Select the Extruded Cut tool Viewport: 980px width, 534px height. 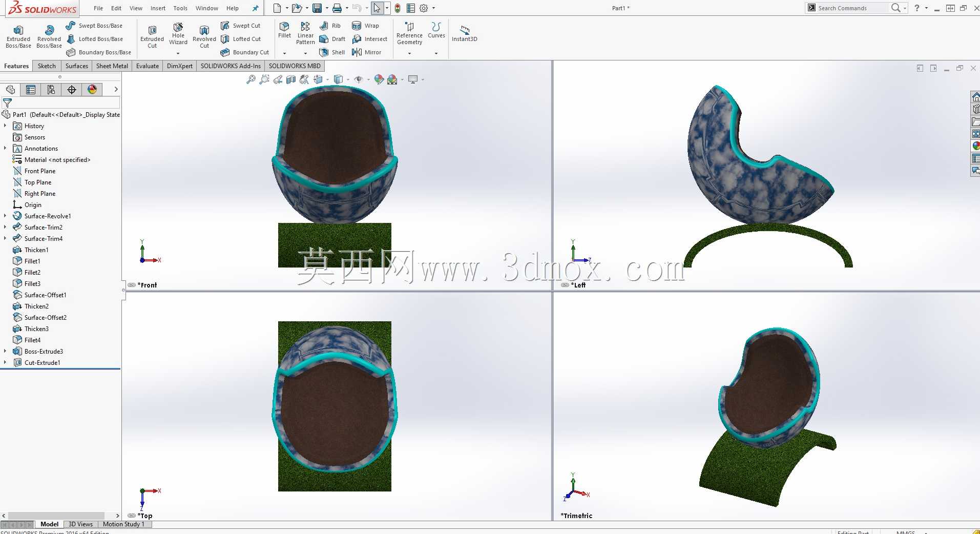pyautogui.click(x=152, y=37)
